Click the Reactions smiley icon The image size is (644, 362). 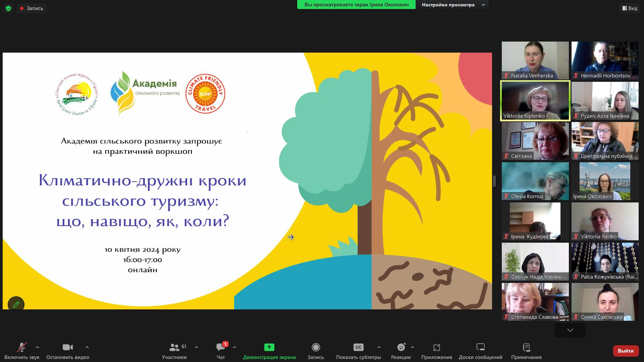(x=401, y=347)
